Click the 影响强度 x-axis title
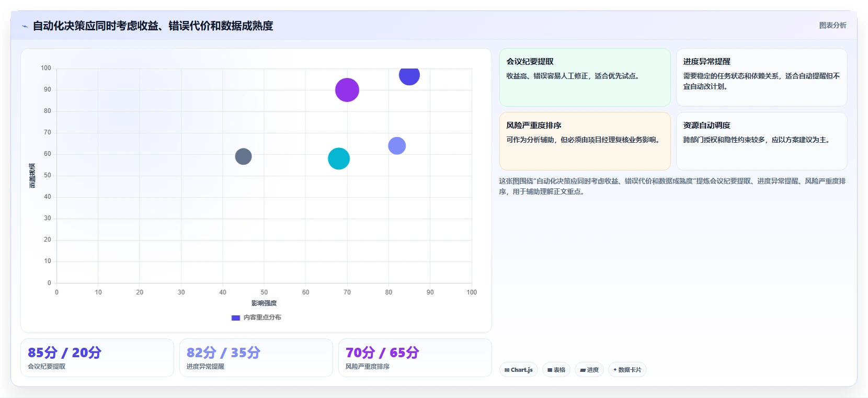The image size is (868, 398). [x=264, y=303]
